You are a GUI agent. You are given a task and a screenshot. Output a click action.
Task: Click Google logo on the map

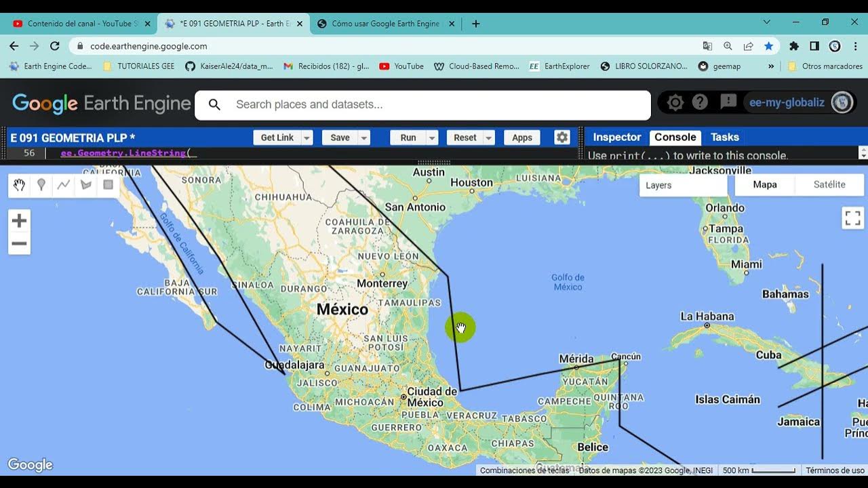[30, 464]
